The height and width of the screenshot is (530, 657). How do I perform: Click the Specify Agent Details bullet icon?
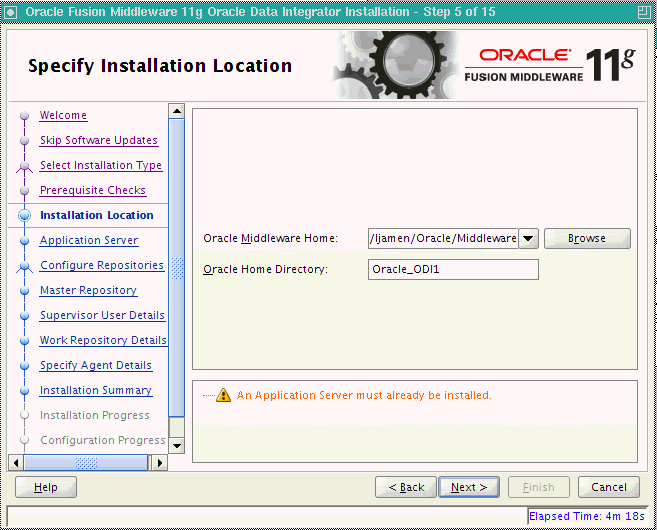click(25, 365)
